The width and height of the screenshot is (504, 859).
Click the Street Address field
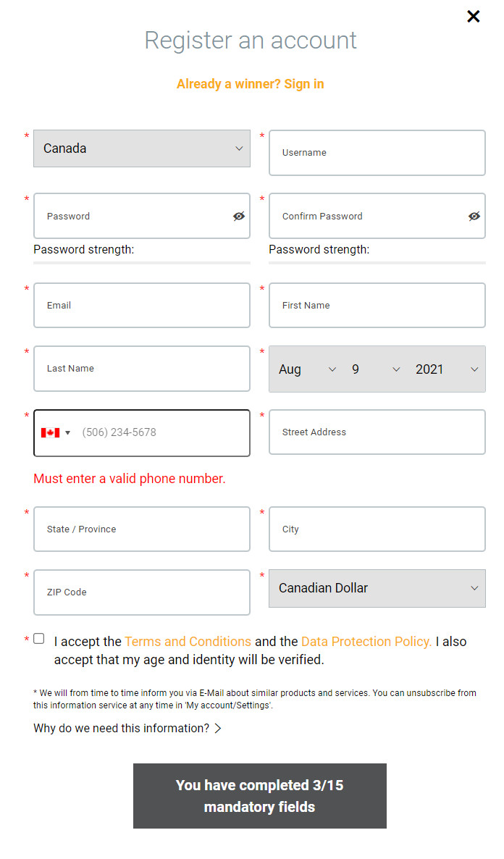[x=377, y=432]
